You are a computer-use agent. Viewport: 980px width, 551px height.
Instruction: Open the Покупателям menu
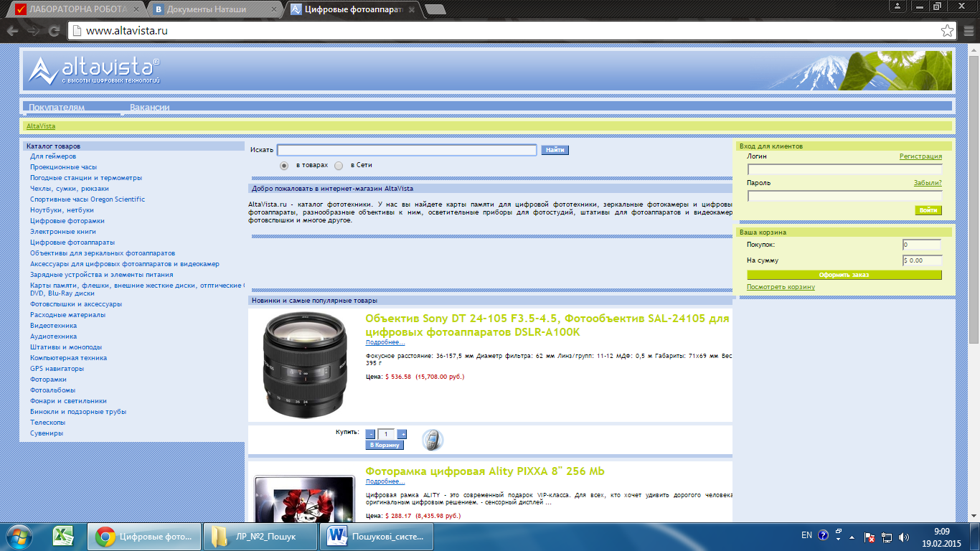[57, 108]
